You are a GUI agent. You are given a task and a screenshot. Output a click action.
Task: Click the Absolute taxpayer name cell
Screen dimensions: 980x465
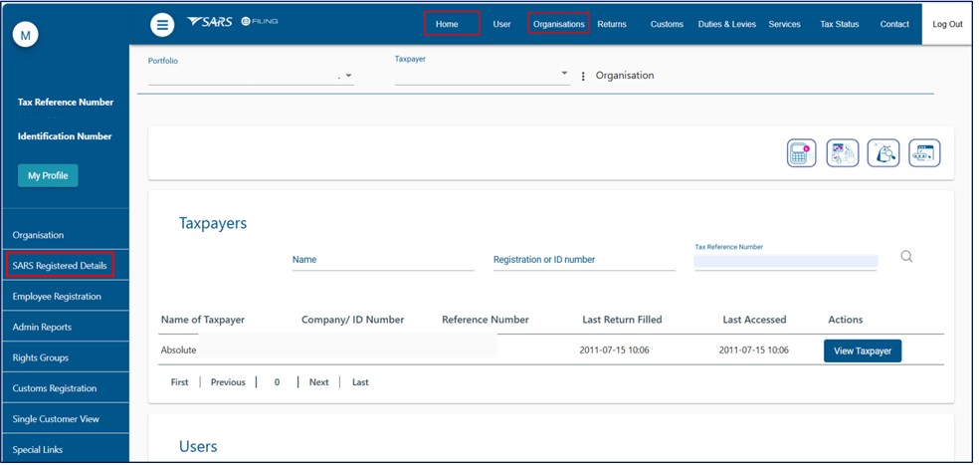coord(179,350)
